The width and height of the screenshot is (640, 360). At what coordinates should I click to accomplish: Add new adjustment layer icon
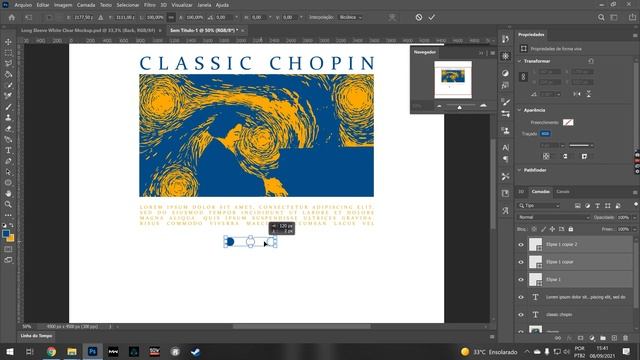point(592,338)
